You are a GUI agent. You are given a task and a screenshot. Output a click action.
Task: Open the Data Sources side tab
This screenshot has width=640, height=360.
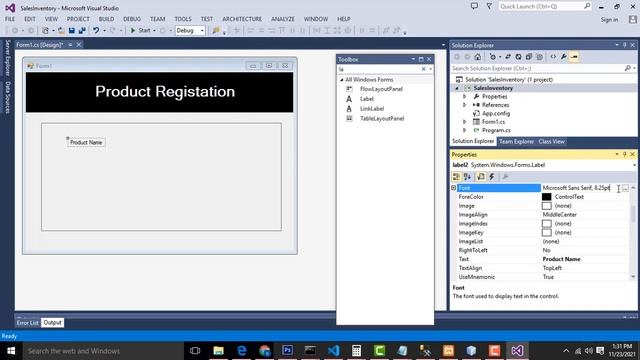[7, 97]
